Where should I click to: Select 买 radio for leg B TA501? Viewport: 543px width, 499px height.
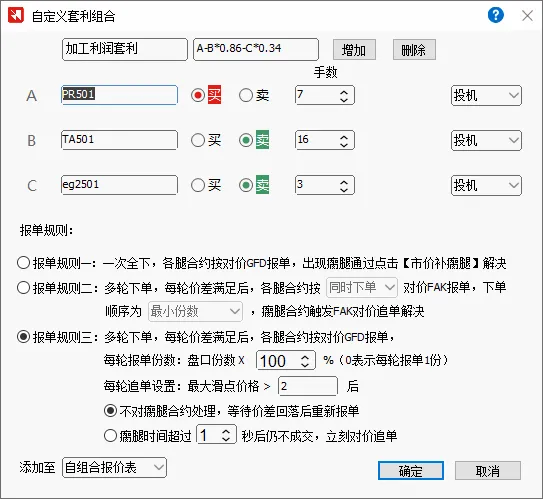(198, 140)
